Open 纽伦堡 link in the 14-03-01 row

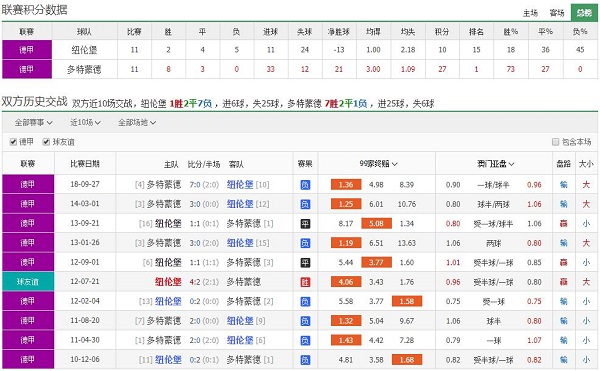[240, 204]
